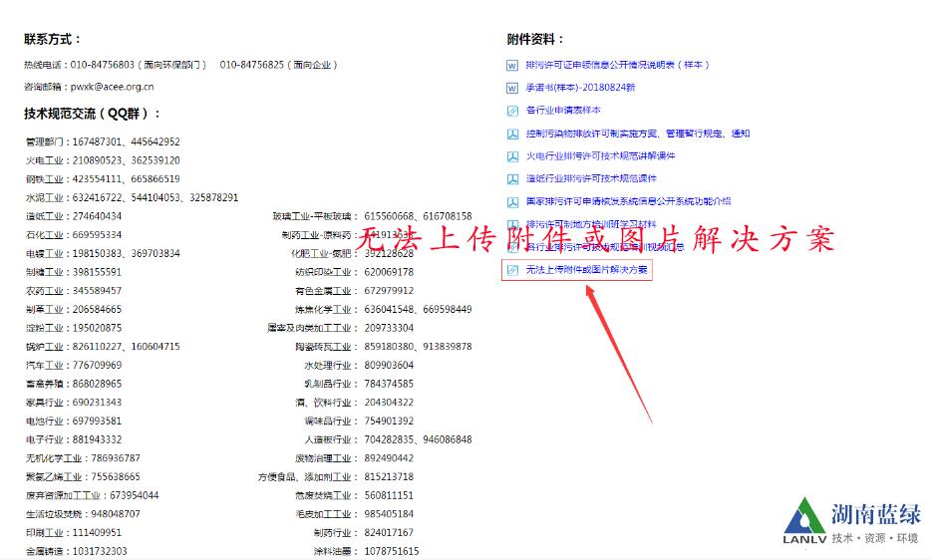The image size is (930, 560).
Task: Click PDF icon beside 造纸行业排污许可技术规范课件
Action: [513, 179]
